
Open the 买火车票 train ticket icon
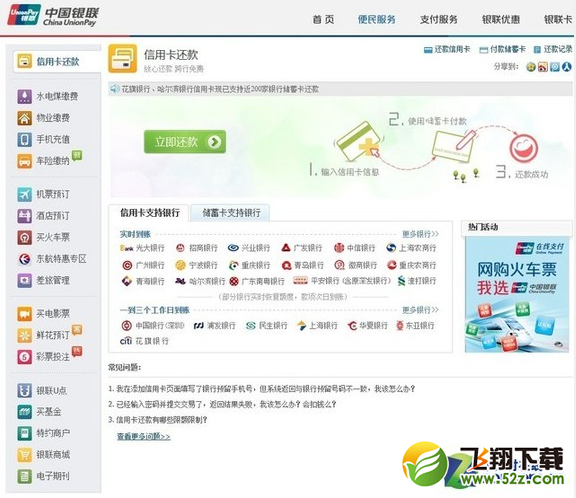click(x=25, y=237)
